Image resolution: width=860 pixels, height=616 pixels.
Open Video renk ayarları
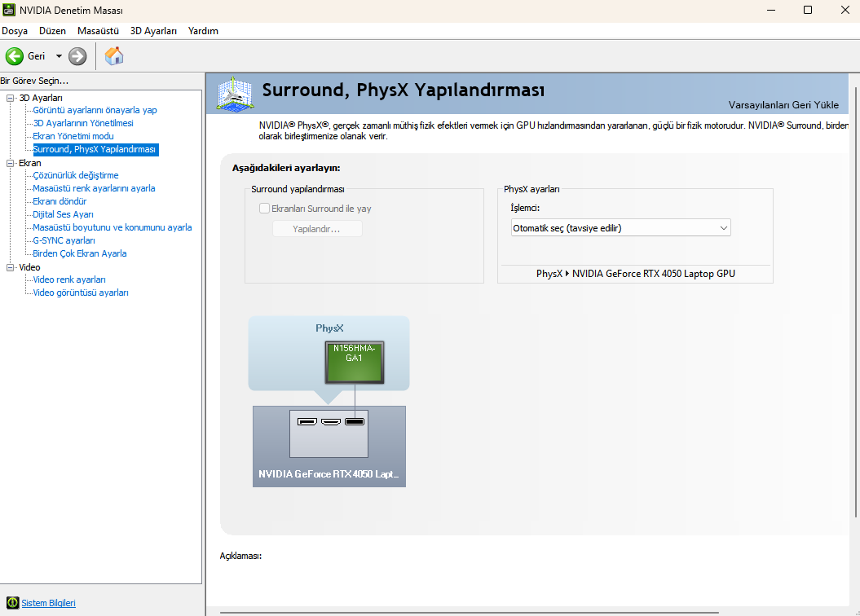pos(69,279)
